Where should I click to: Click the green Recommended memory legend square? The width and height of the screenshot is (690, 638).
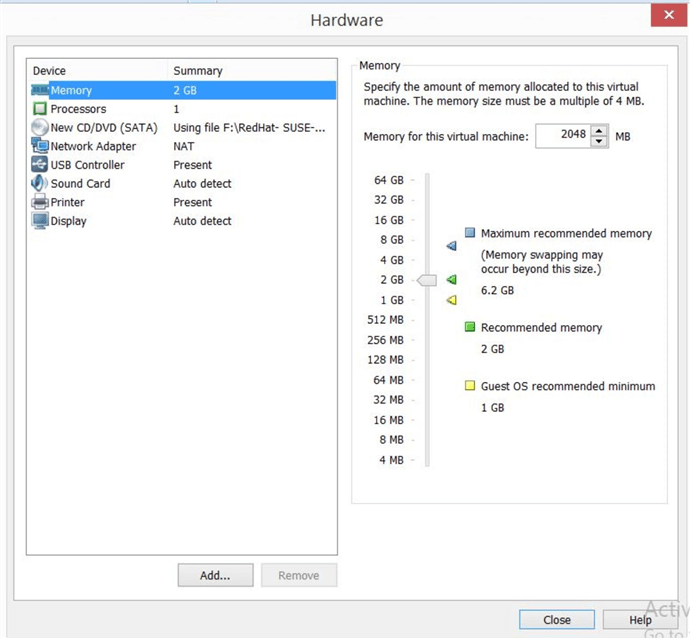click(x=470, y=327)
